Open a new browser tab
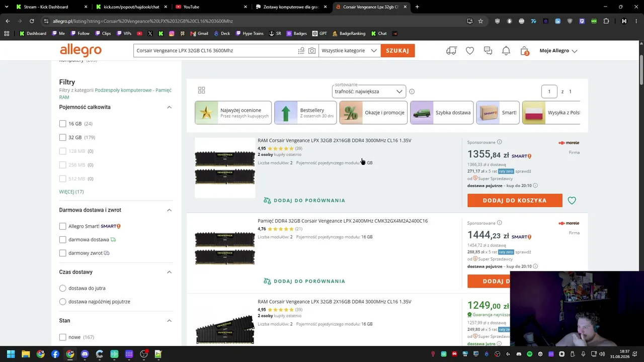644x362 pixels. pos(417,7)
